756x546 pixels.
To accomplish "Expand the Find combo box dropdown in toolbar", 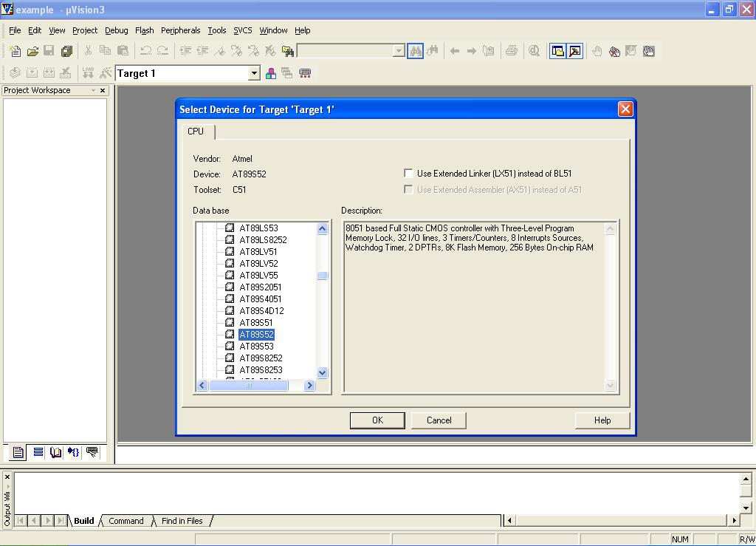I will click(x=399, y=51).
